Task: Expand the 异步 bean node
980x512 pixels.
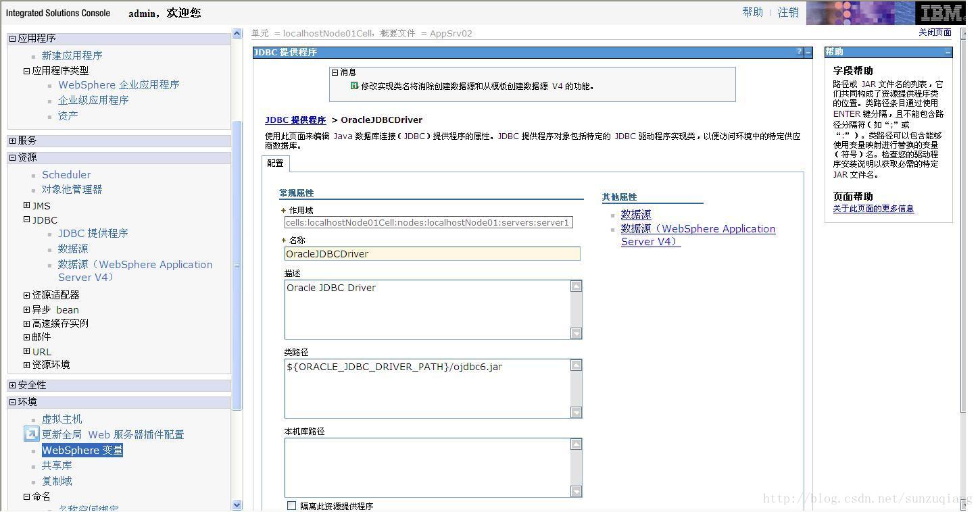Action: (26, 309)
